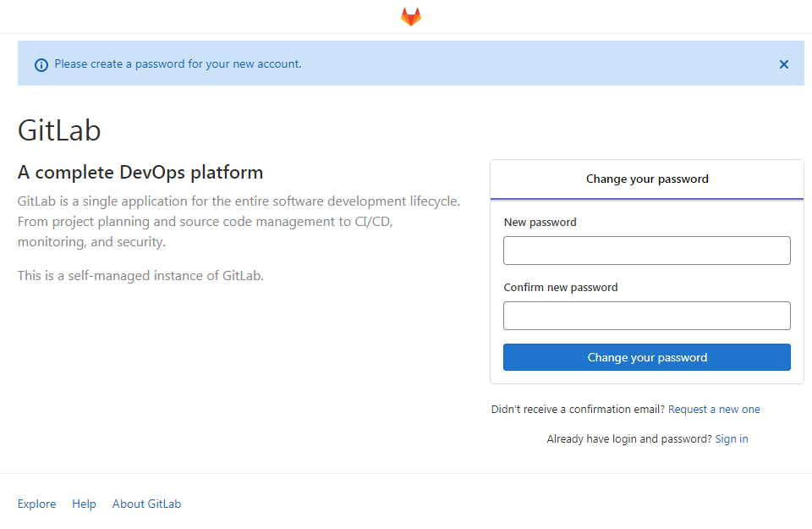Click the A complete DevOps platform heading

pos(140,172)
